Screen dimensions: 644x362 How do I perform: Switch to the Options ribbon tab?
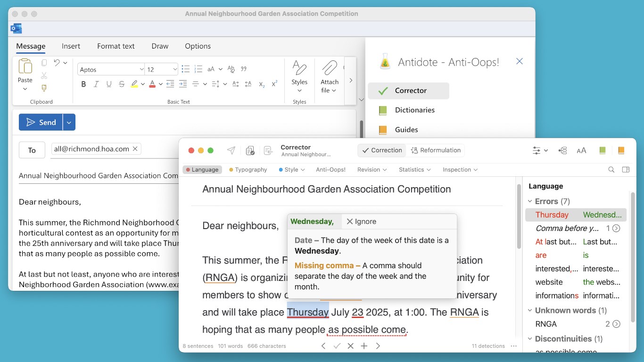198,46
